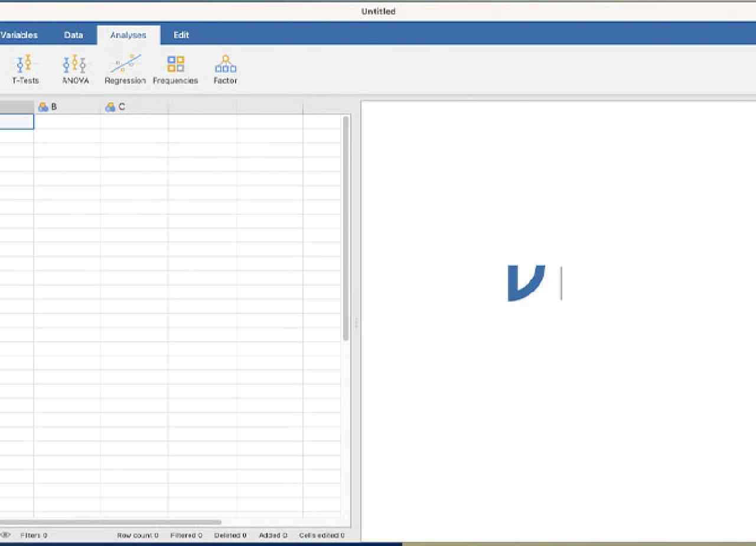The width and height of the screenshot is (756, 546).
Task: Click the nominal type icon of column B
Action: coord(43,107)
